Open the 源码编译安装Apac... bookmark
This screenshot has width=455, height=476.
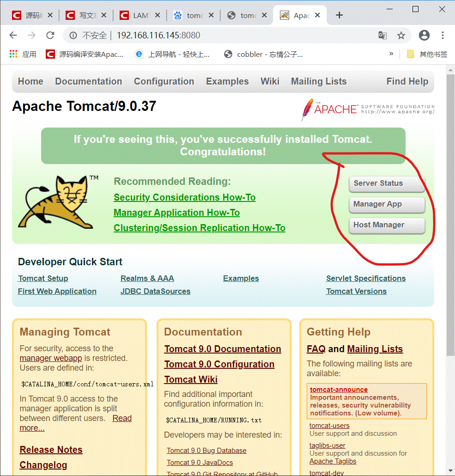point(85,55)
